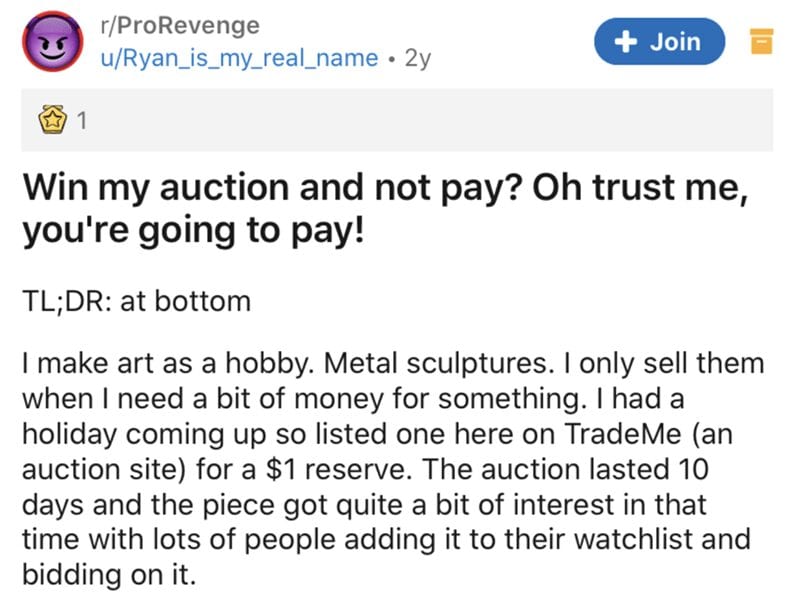Open the r/ProRevenge subreddit link
This screenshot has height=606, width=800.
click(x=180, y=25)
